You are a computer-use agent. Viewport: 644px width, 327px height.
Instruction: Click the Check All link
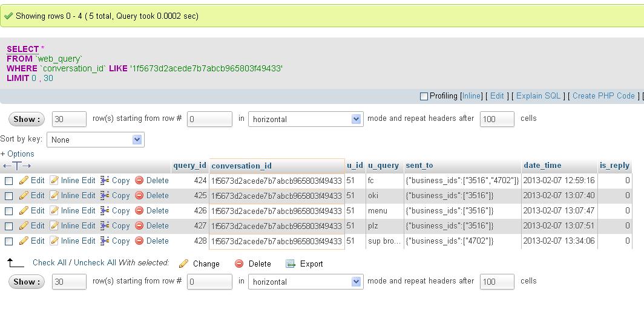coord(49,262)
